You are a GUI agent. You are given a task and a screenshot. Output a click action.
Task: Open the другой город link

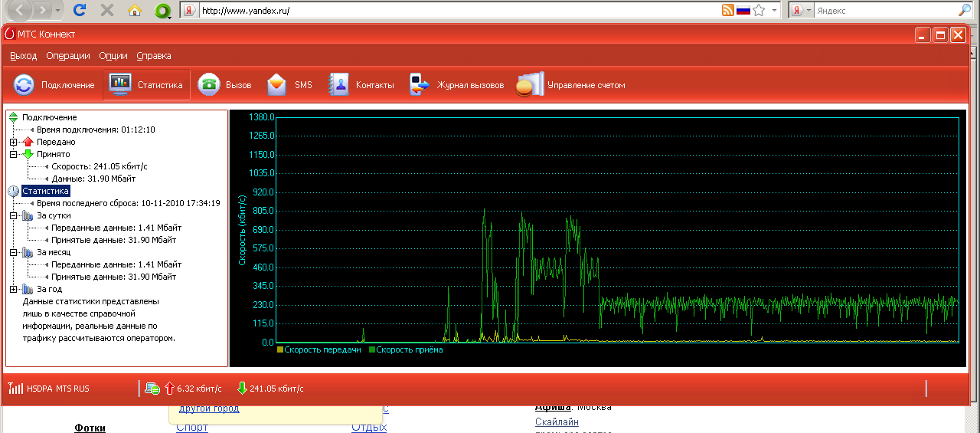point(209,408)
